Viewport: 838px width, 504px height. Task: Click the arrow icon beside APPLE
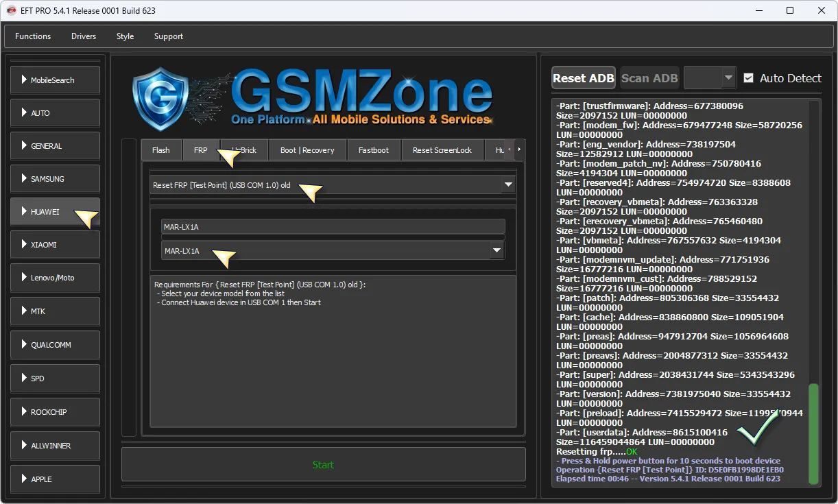tap(24, 479)
